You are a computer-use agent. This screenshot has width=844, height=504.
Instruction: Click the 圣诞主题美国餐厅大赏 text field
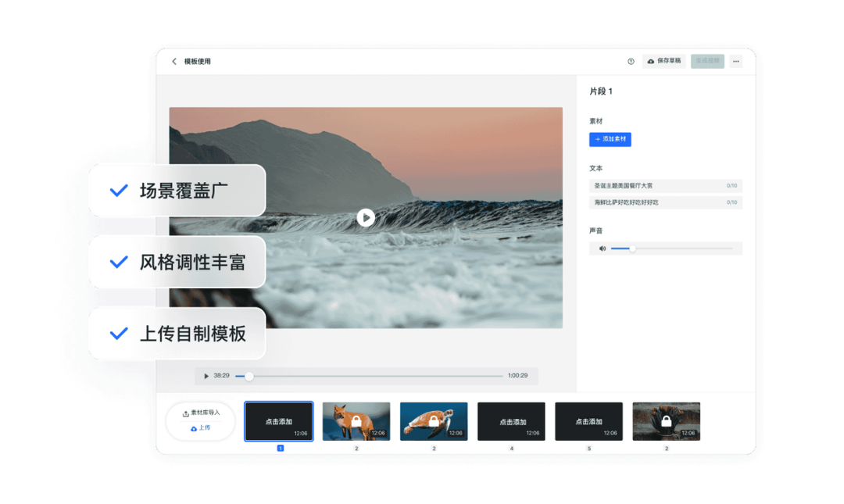click(x=665, y=186)
